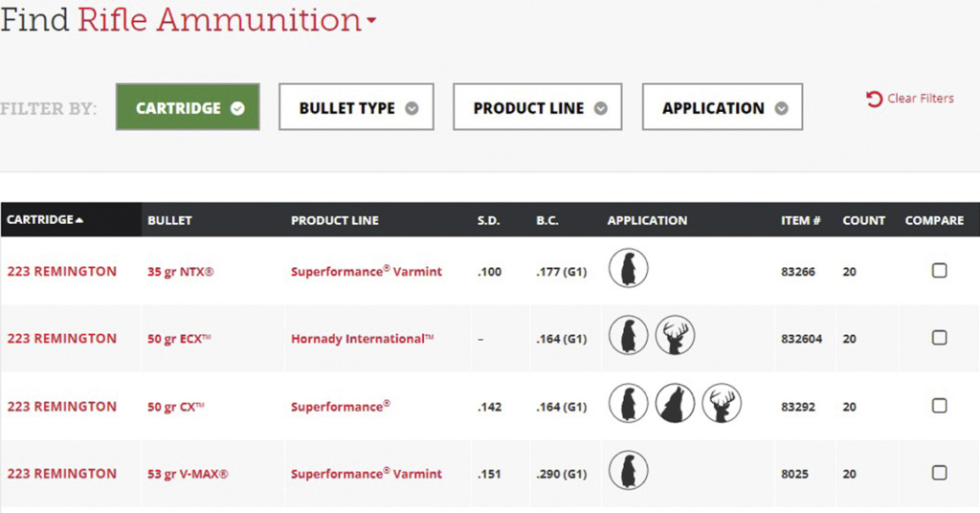980x513 pixels.
Task: Click the Product Line column header
Action: [x=334, y=220]
